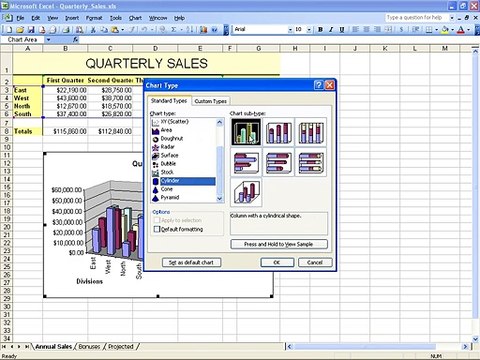The height and width of the screenshot is (360, 480).
Task: Click the Copy icon in toolbar
Action: (x=104, y=30)
